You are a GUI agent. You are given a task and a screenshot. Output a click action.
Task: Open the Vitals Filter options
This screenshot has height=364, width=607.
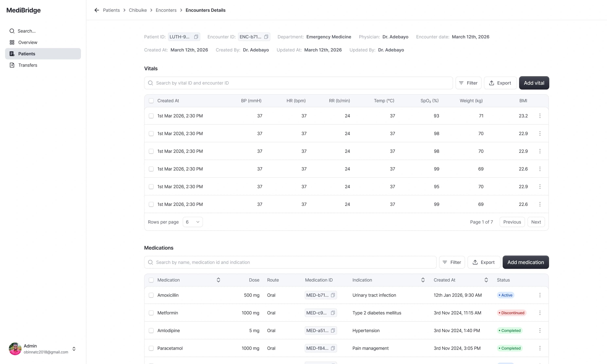(468, 83)
